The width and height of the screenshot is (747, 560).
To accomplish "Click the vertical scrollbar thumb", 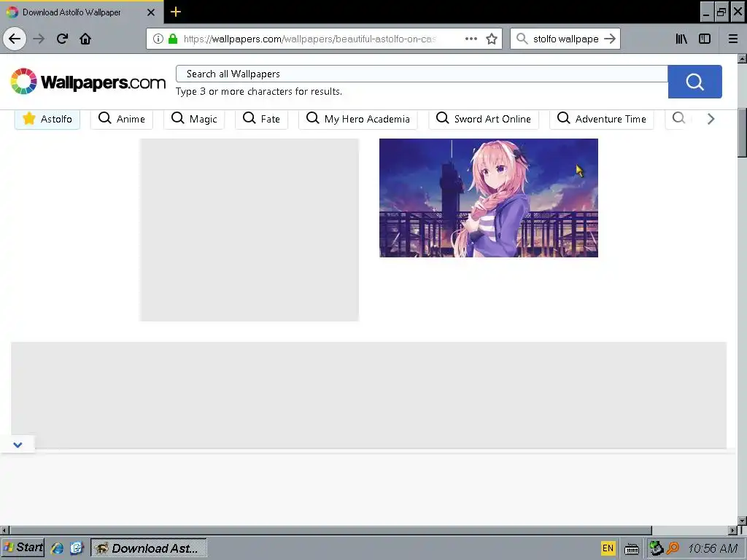I will [742, 133].
